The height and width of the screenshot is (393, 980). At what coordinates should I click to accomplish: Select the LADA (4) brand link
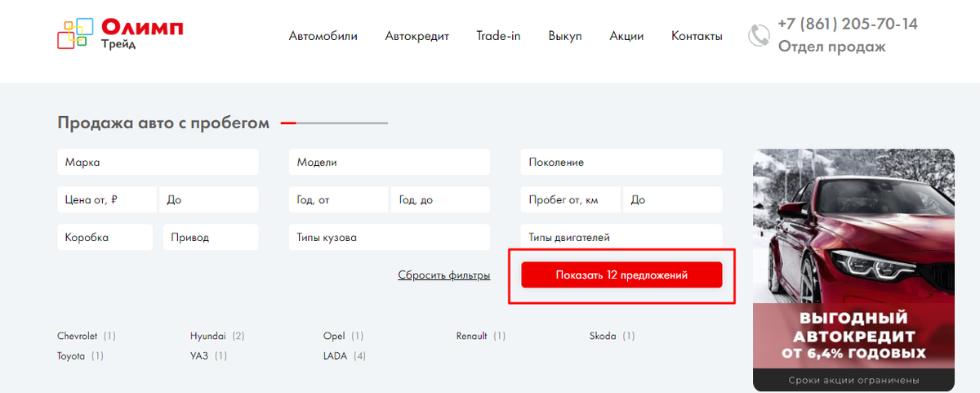(345, 356)
